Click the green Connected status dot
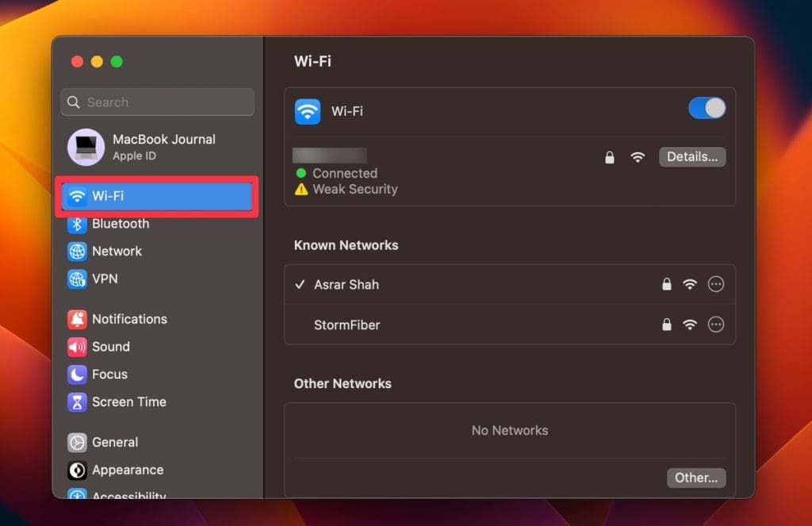 [301, 173]
